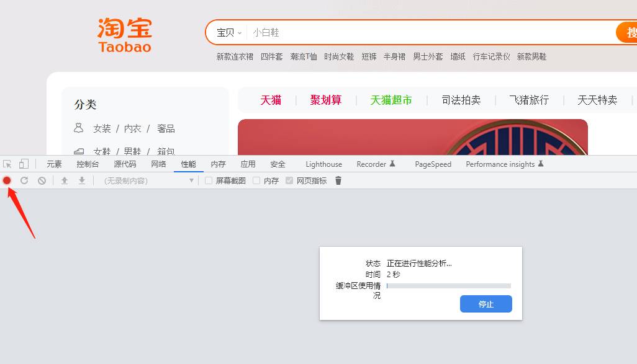Open the 源代码 tab

(x=125, y=164)
